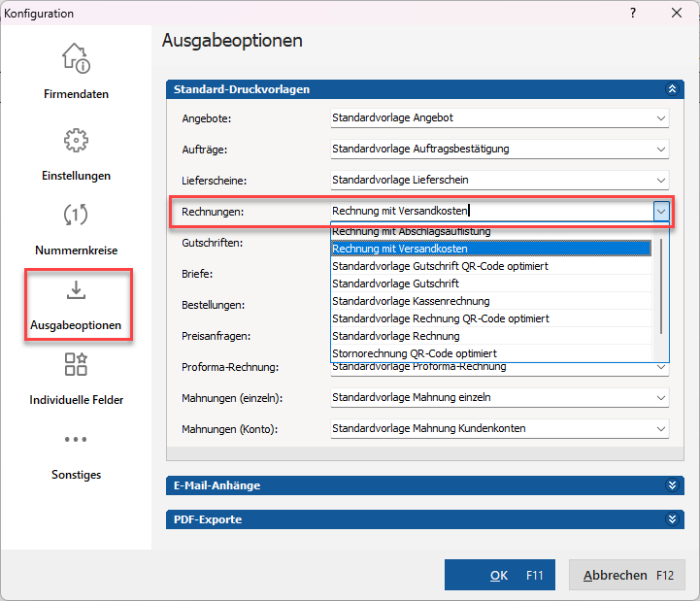Select the Nummernkreise counter icon

(76, 215)
